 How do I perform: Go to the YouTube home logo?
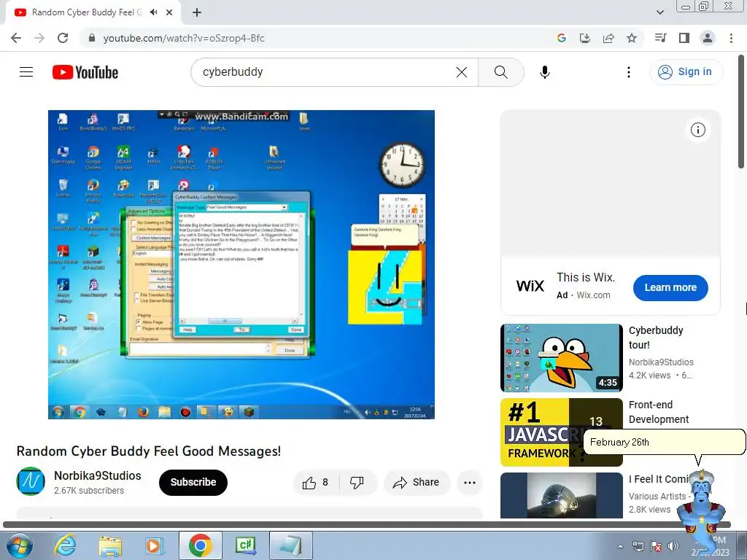(85, 72)
